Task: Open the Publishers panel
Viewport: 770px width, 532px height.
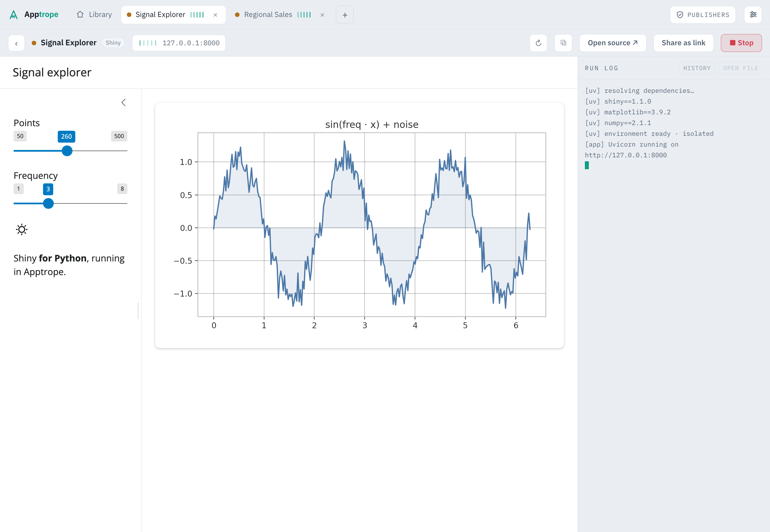Action: pos(703,15)
